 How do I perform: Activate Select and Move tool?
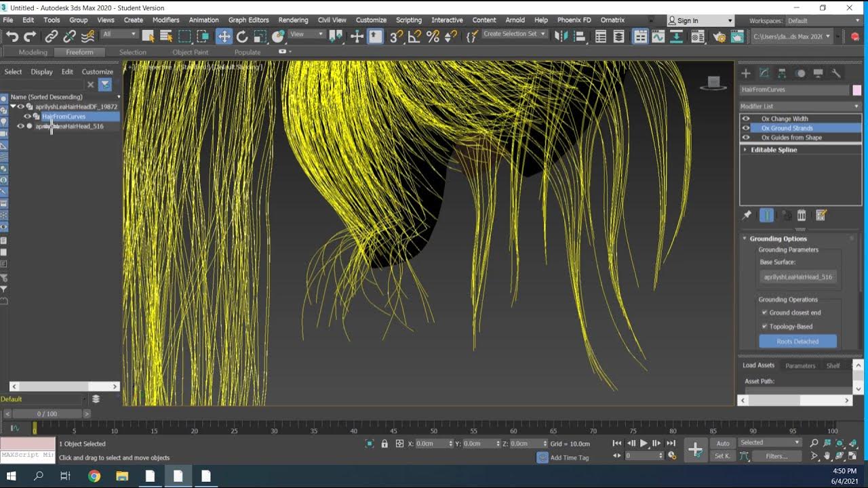(x=224, y=37)
